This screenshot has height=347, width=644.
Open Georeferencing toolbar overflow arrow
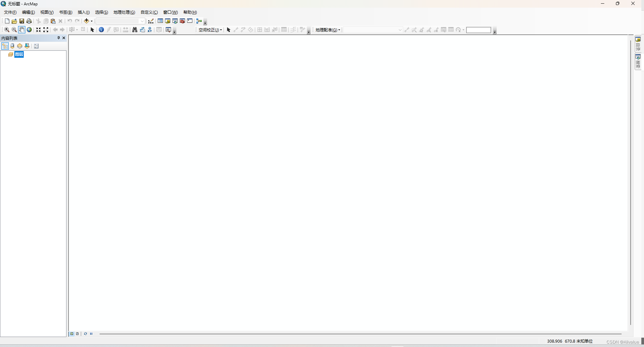click(495, 31)
